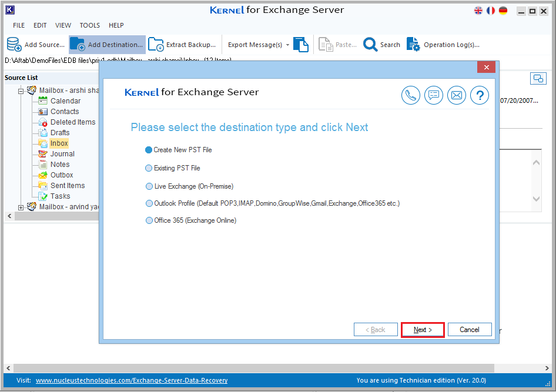Switch language with the German flag
This screenshot has width=556, height=392.
click(x=503, y=11)
